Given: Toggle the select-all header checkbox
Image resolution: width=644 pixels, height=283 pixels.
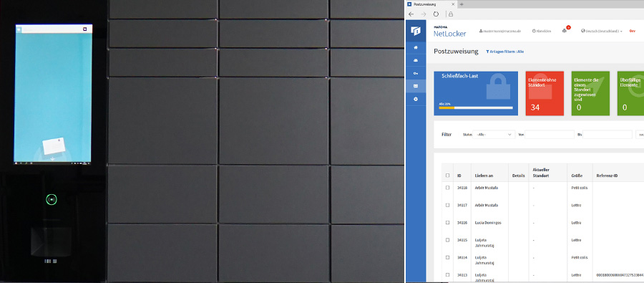Looking at the screenshot, I should click(x=448, y=176).
